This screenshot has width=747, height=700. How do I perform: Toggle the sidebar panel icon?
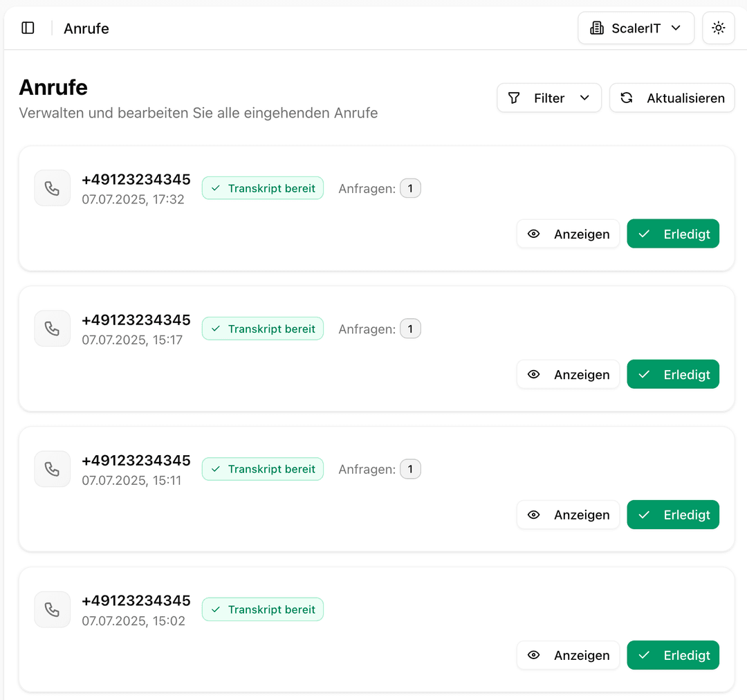[28, 28]
